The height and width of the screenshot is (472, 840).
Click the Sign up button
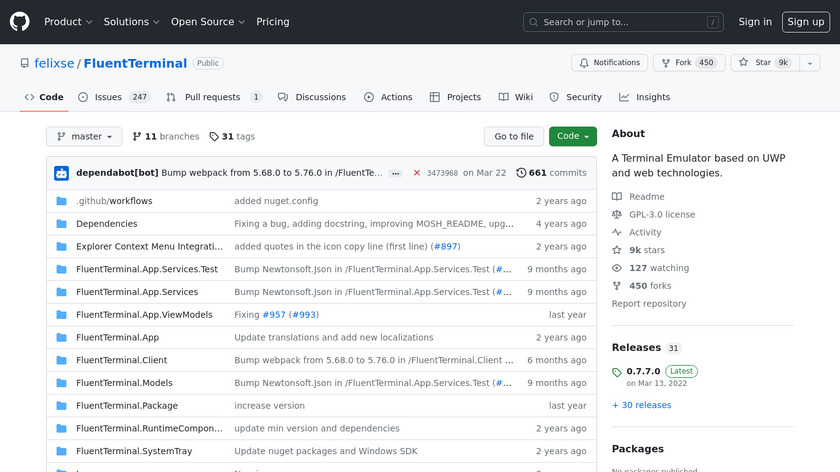pyautogui.click(x=806, y=22)
